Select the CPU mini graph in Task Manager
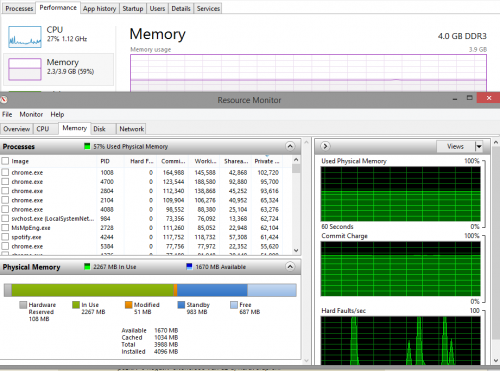The image size is (500, 371). (x=25, y=37)
